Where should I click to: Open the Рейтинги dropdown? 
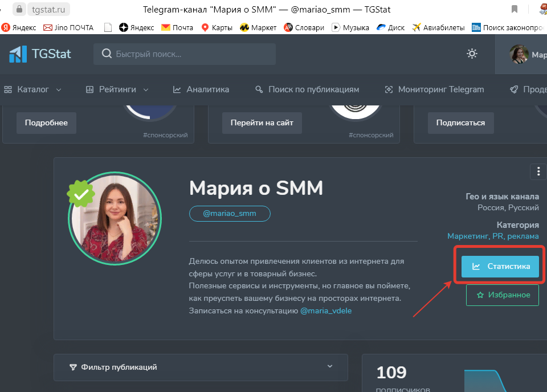coord(116,89)
